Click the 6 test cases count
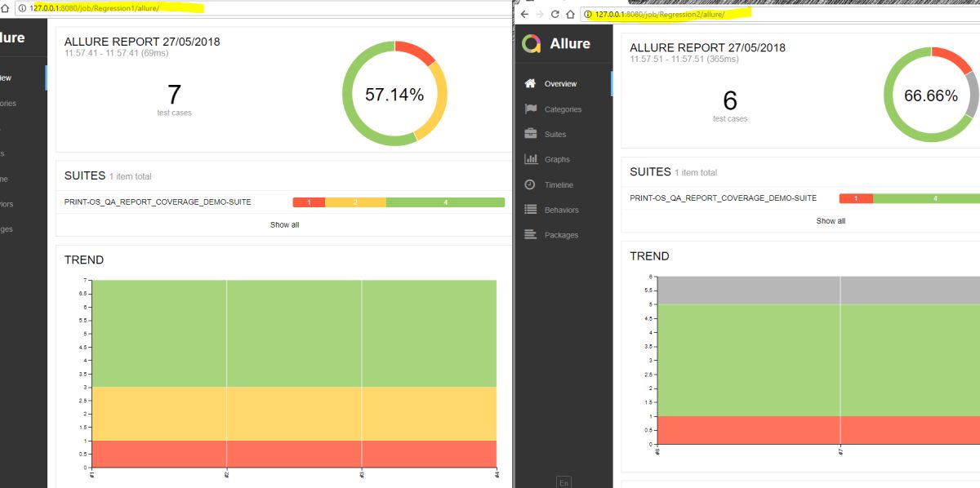Viewport: 980px width, 488px height. (730, 100)
